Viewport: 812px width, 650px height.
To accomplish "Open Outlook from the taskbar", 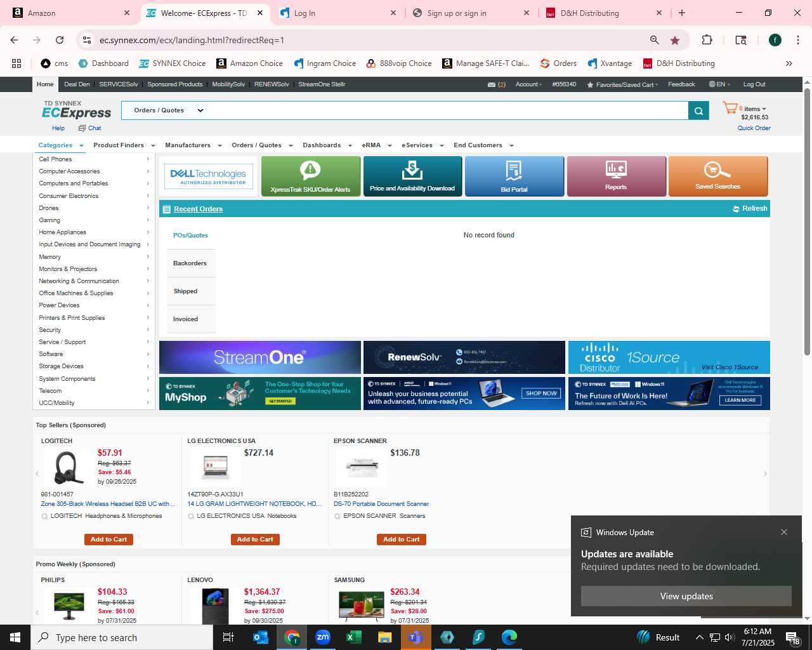I will [261, 637].
